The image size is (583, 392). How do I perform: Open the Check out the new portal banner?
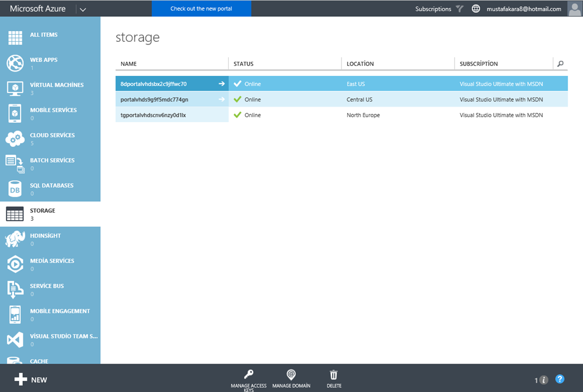tap(201, 8)
